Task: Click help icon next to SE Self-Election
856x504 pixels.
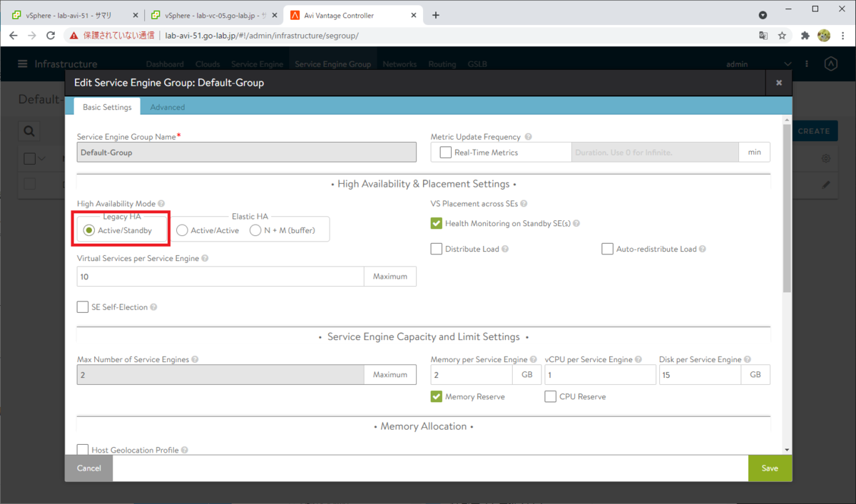Action: coord(153,307)
